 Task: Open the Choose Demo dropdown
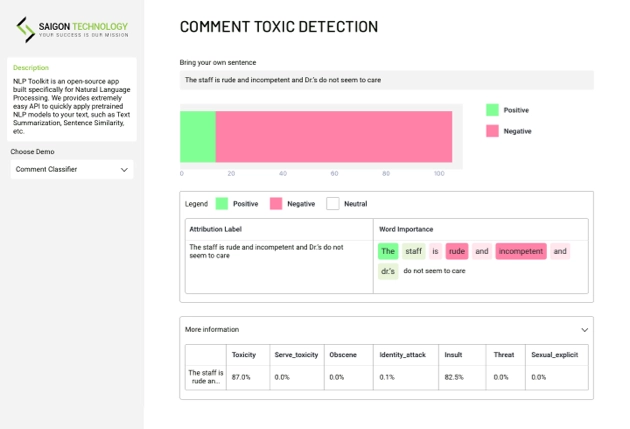71,169
